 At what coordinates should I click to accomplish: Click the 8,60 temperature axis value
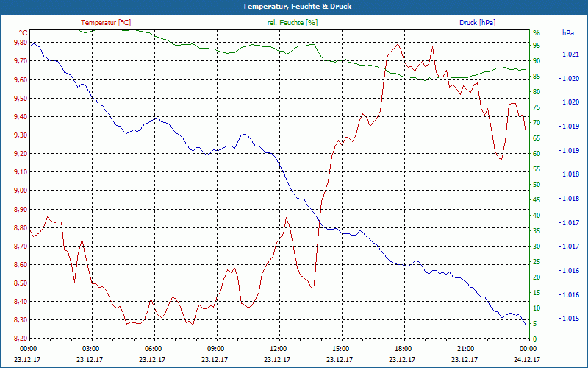(x=21, y=265)
